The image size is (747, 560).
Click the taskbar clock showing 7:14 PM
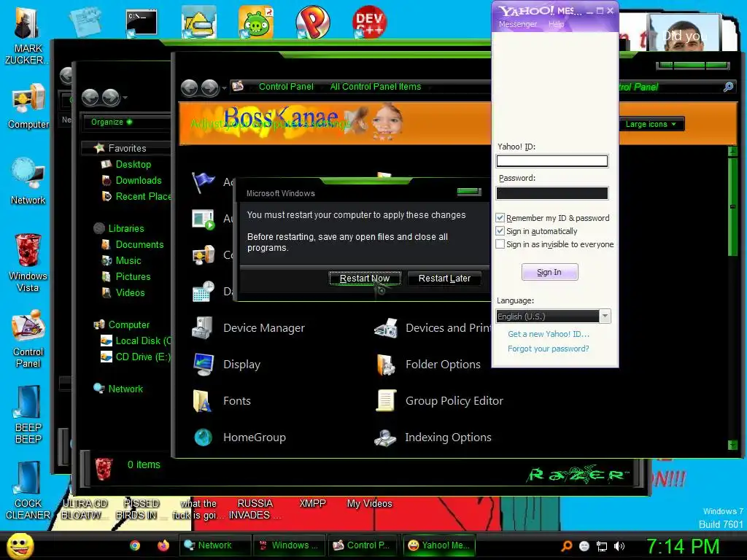pos(683,546)
